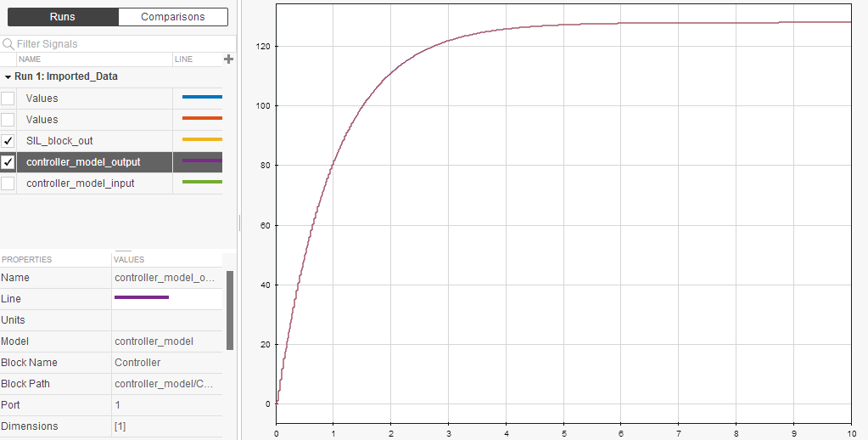The height and width of the screenshot is (440, 868).
Task: Uncheck the controller_model_output signal
Action: pyautogui.click(x=8, y=162)
